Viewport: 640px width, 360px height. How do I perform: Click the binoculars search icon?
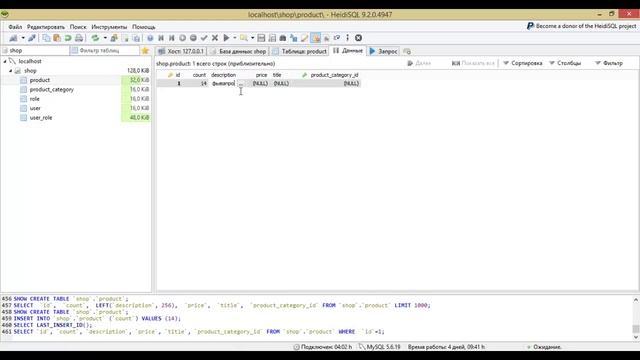[282, 38]
